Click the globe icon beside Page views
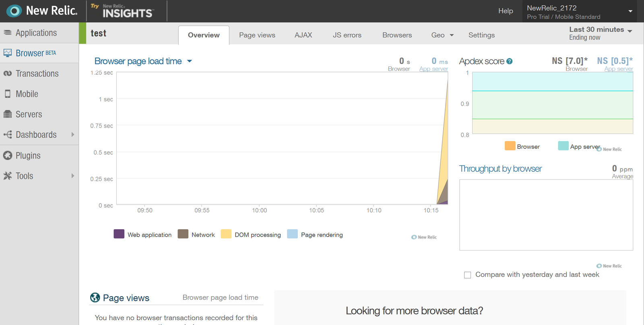The image size is (644, 325). pyautogui.click(x=95, y=297)
